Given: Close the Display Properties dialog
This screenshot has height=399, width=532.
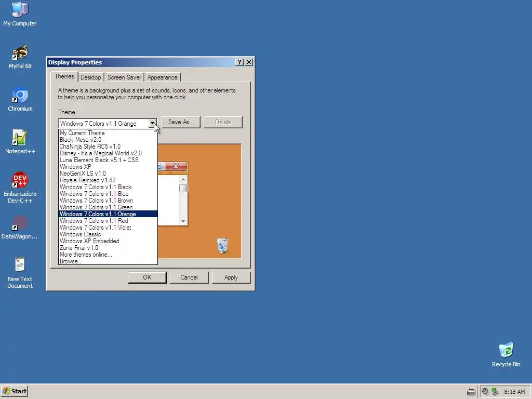Looking at the screenshot, I should [x=249, y=62].
